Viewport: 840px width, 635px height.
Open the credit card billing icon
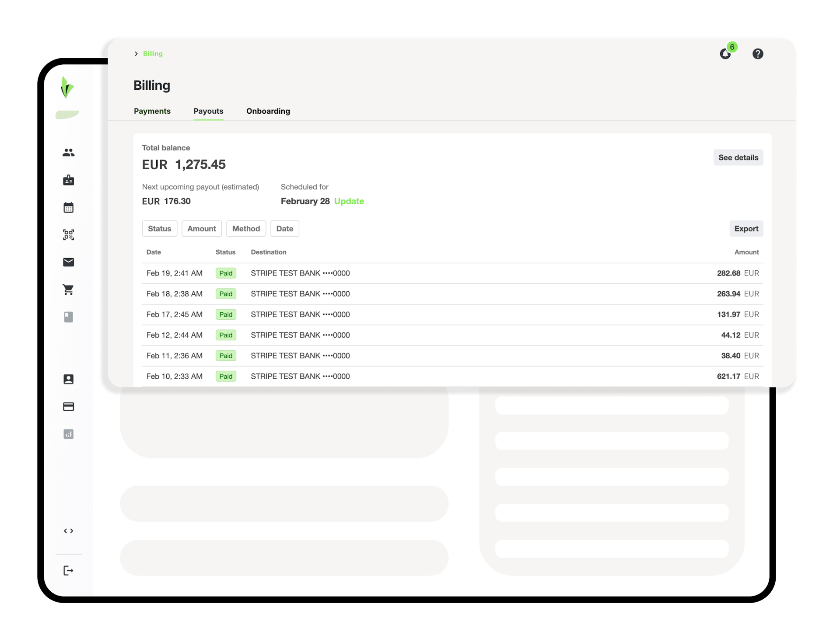tap(68, 406)
